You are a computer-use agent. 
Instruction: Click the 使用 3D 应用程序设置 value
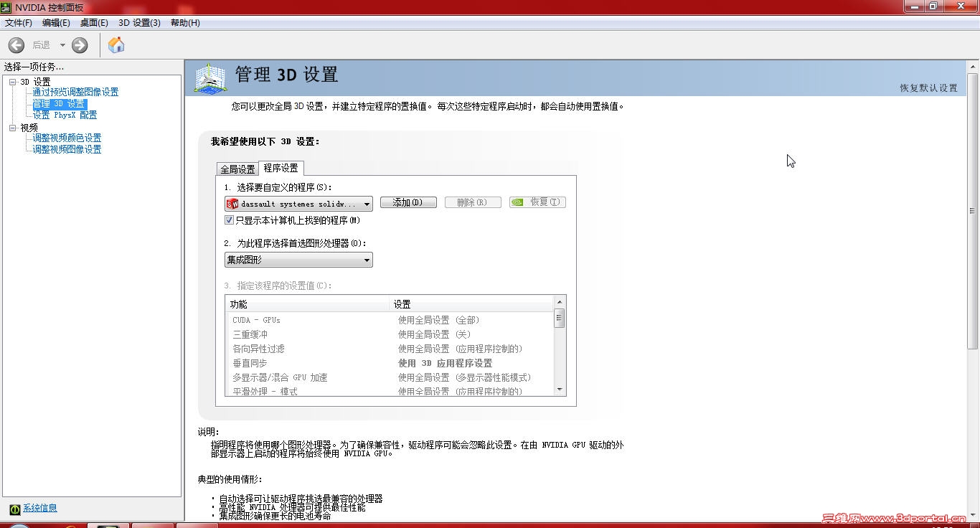coord(446,363)
